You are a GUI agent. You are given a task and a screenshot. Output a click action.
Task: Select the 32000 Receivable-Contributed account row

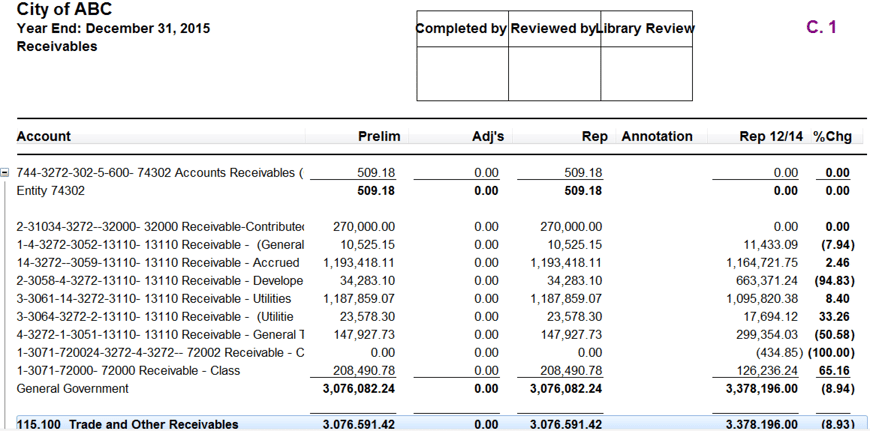(x=160, y=227)
